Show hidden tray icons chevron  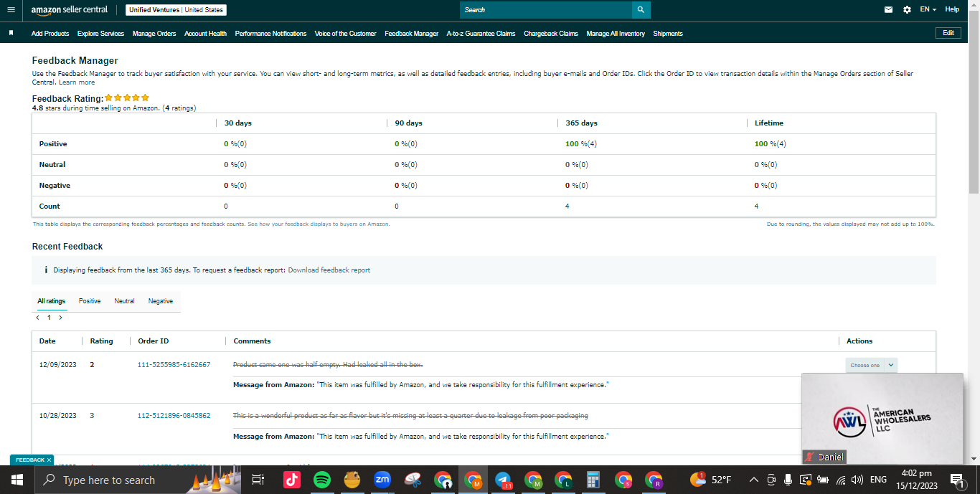pyautogui.click(x=753, y=480)
